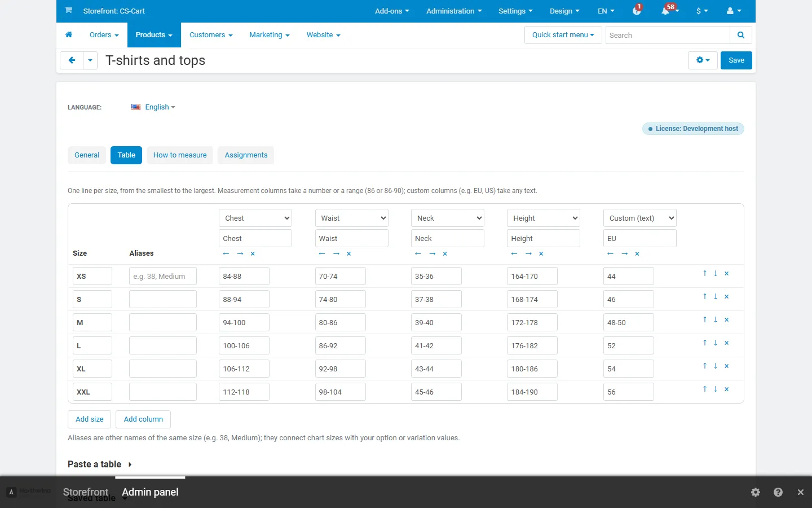The height and width of the screenshot is (508, 812).
Task: Go back with the left arrow button
Action: click(72, 60)
